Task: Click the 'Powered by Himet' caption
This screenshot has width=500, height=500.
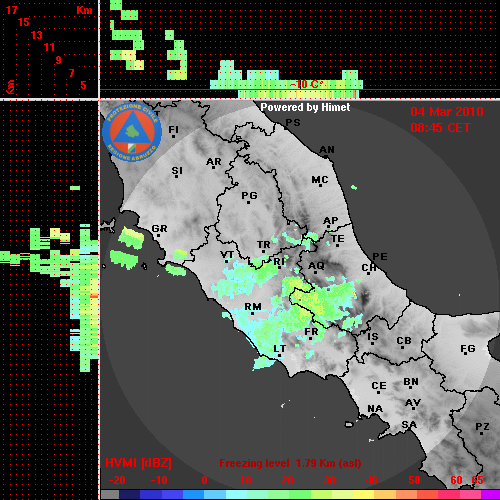Action: coord(305,107)
